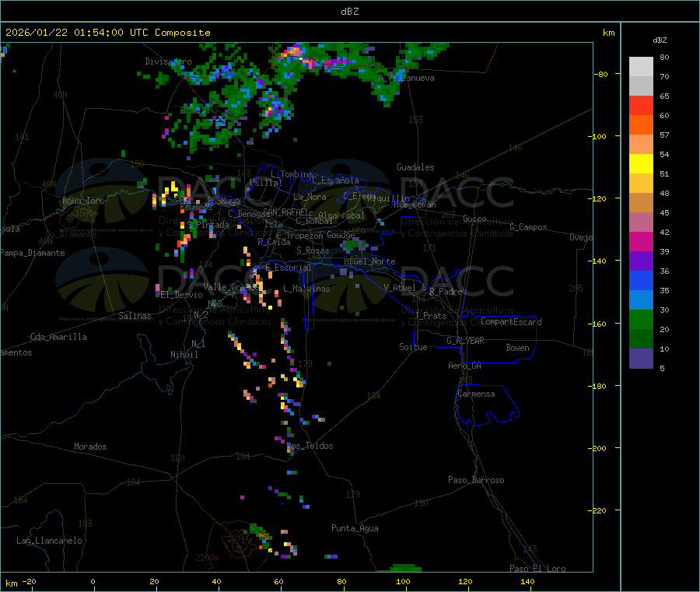This screenshot has height=592, width=700.
Task: Click the G_ALVEAR location label
Action: point(465,341)
